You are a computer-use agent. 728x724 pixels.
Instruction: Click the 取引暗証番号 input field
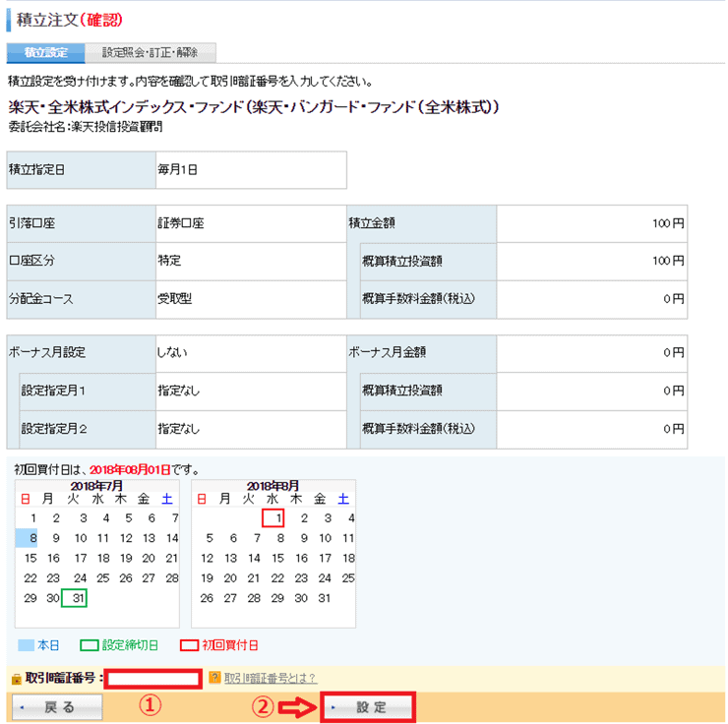pyautogui.click(x=152, y=679)
